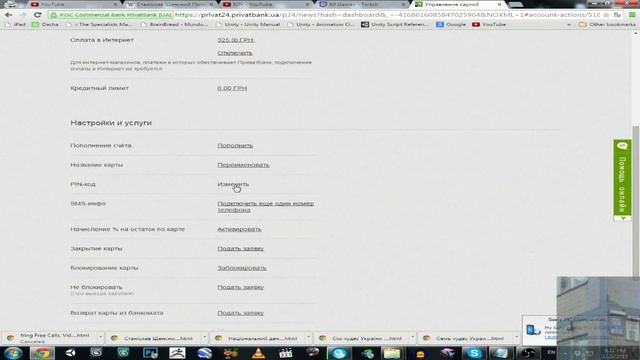
Task: Click the Настройки и услуги heading
Action: [111, 123]
